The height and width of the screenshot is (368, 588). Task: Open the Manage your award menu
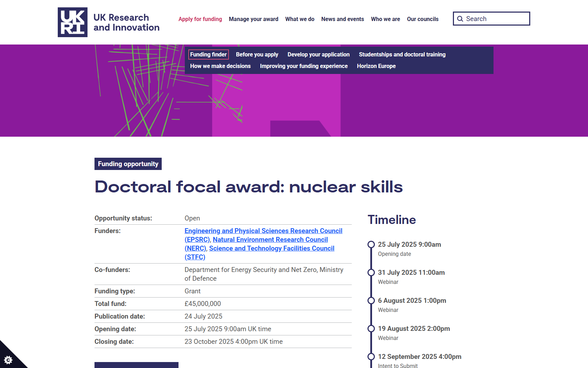(253, 19)
